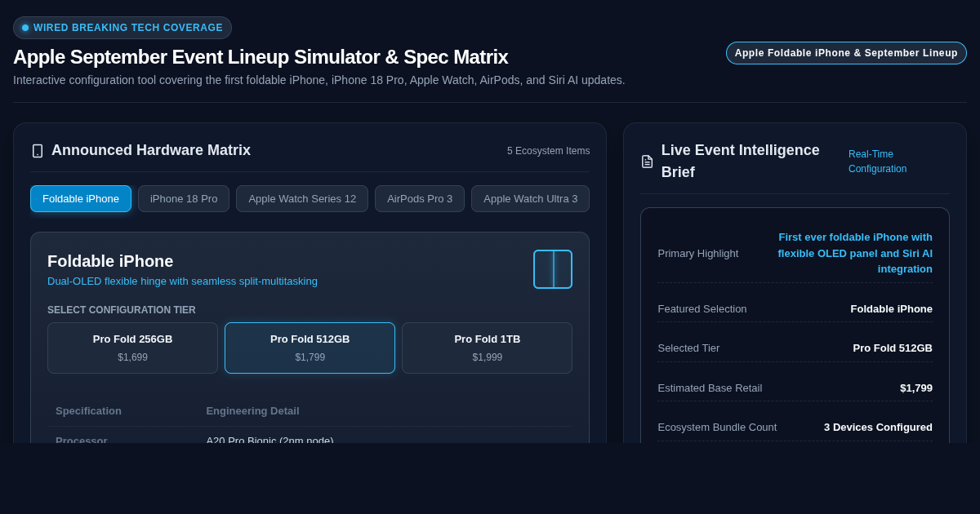Open the Apple Watch Ultra 3 tab
The image size is (980, 514).
tap(530, 199)
